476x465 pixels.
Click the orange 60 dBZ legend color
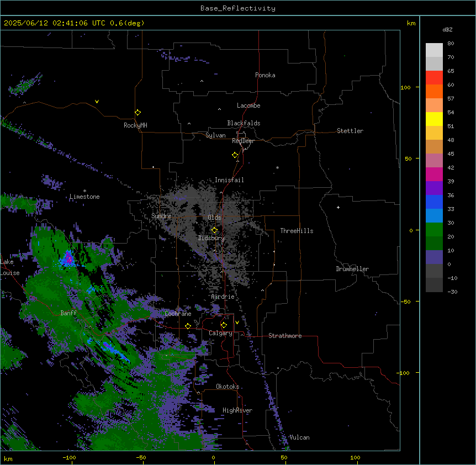[434, 91]
